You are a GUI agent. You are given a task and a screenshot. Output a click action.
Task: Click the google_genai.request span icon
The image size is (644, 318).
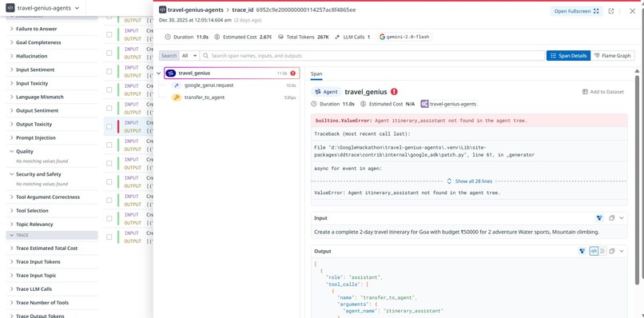point(177,85)
